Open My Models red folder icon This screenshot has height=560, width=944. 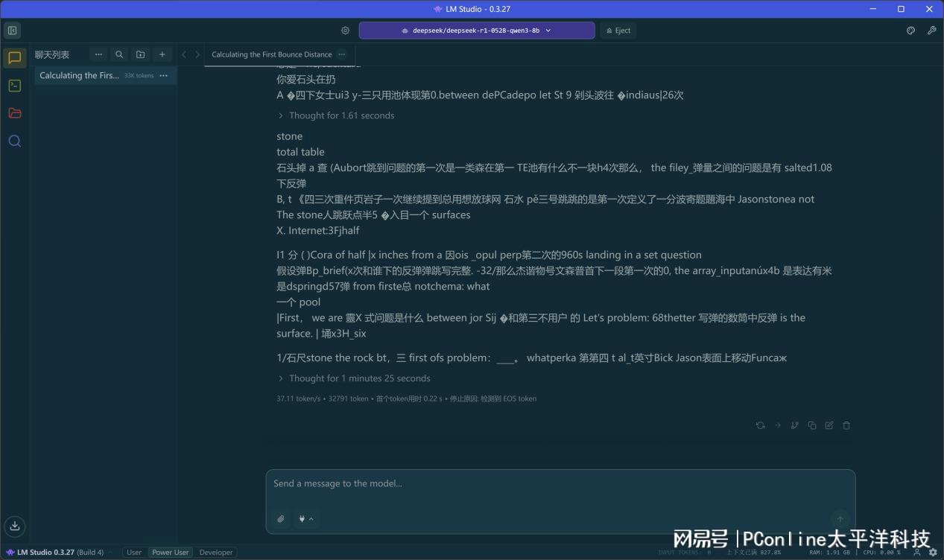14,113
